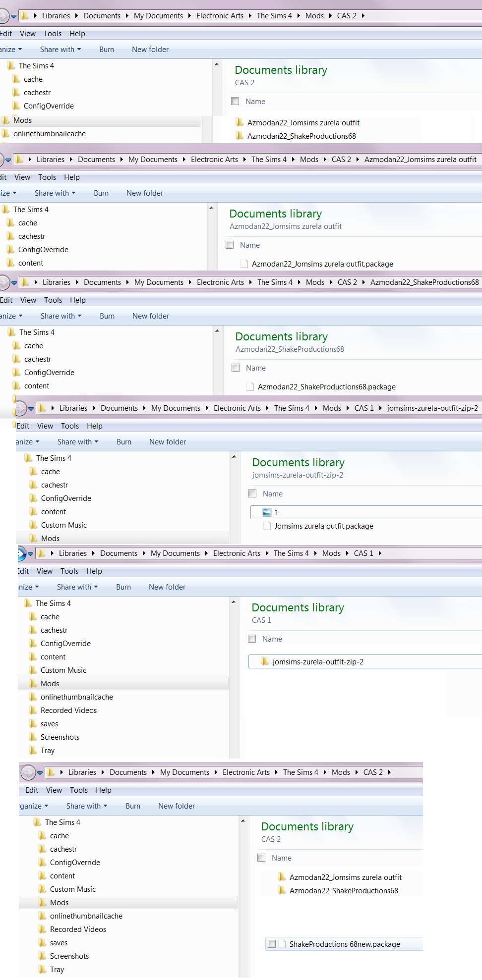Open the onlinethumbnailcache folder in top tree
The width and height of the screenshot is (482, 980).
pos(50,134)
